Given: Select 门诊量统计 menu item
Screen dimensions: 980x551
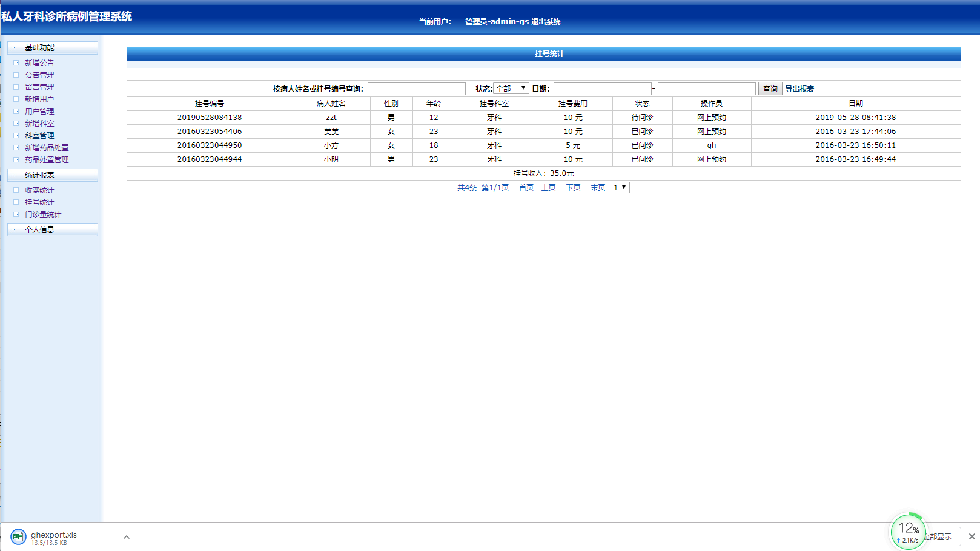Looking at the screenshot, I should [43, 215].
